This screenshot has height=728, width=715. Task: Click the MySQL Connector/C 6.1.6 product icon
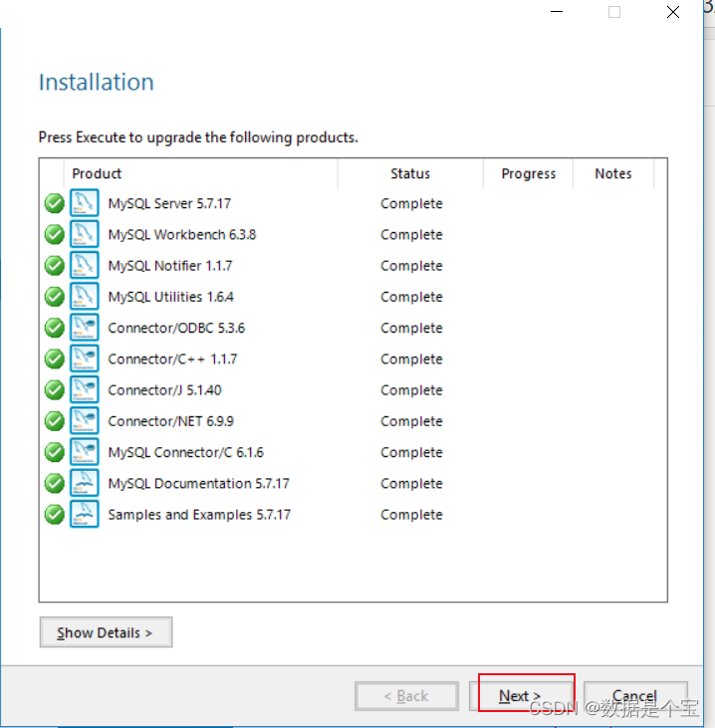click(x=85, y=452)
